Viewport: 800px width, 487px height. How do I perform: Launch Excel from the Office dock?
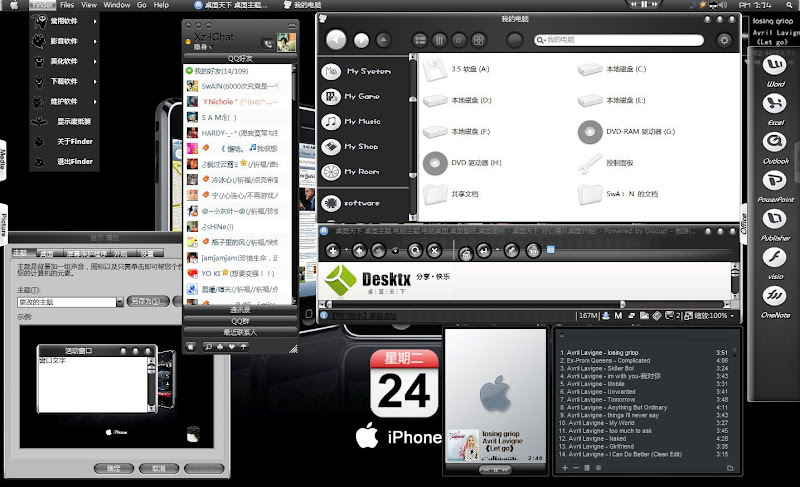[774, 104]
